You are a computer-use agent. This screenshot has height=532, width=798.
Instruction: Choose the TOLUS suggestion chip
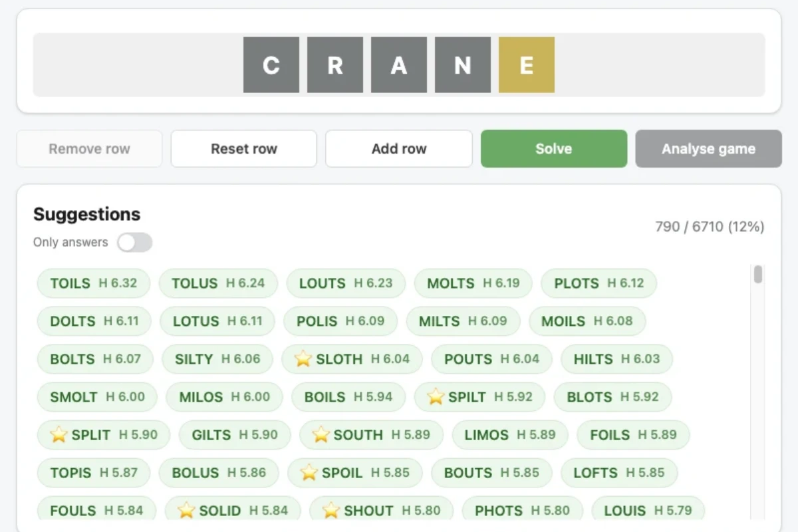(218, 283)
